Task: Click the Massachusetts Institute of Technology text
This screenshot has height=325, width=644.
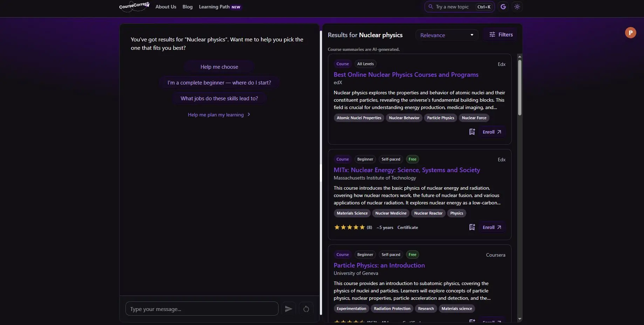Action: (375, 178)
